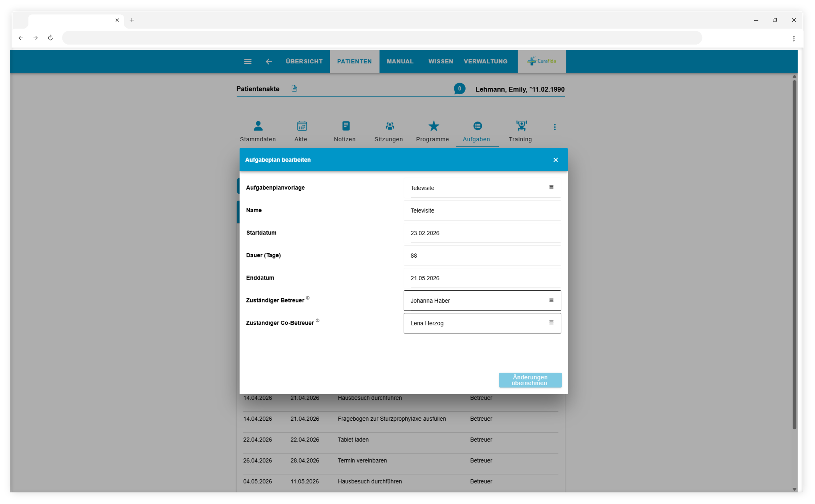Viewport: 815px width, 504px height.
Task: Click patient name Lehmann, Emily heading
Action: click(x=520, y=89)
